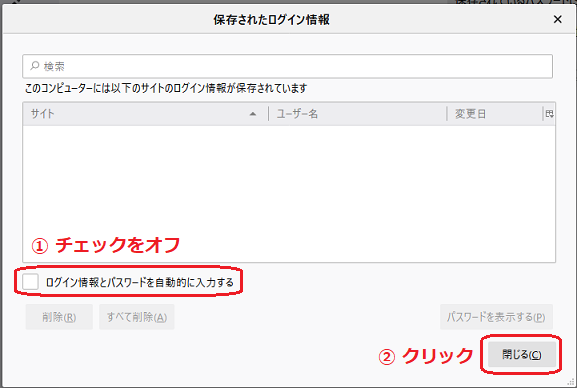
Task: Focus the 検索 search field
Action: tap(287, 66)
